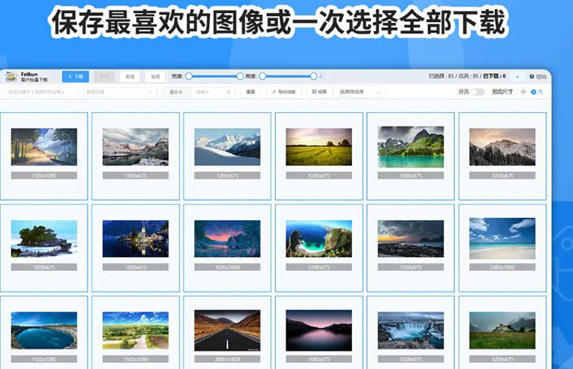Click the grid view toolbar button

[319, 92]
